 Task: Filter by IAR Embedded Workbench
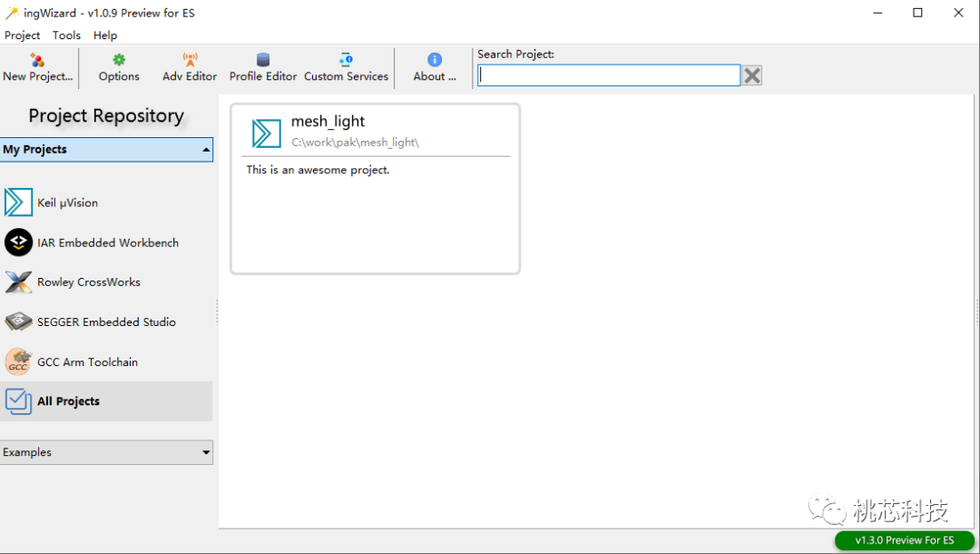click(x=106, y=242)
